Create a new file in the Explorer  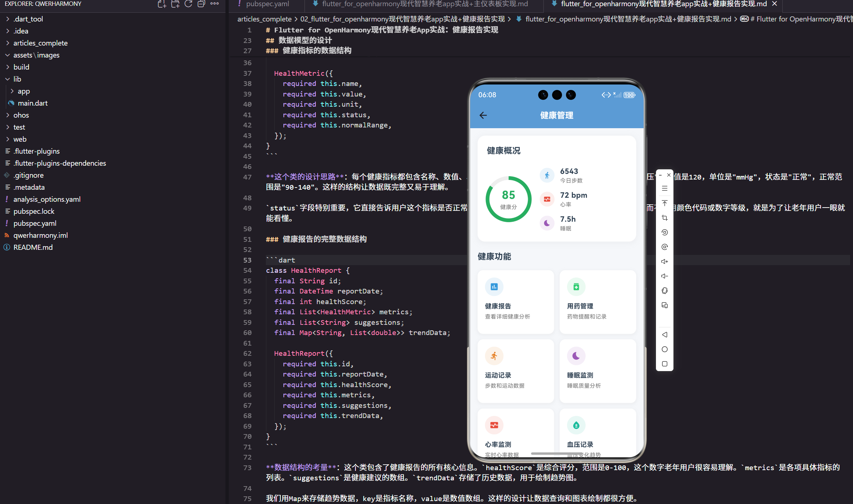161,4
